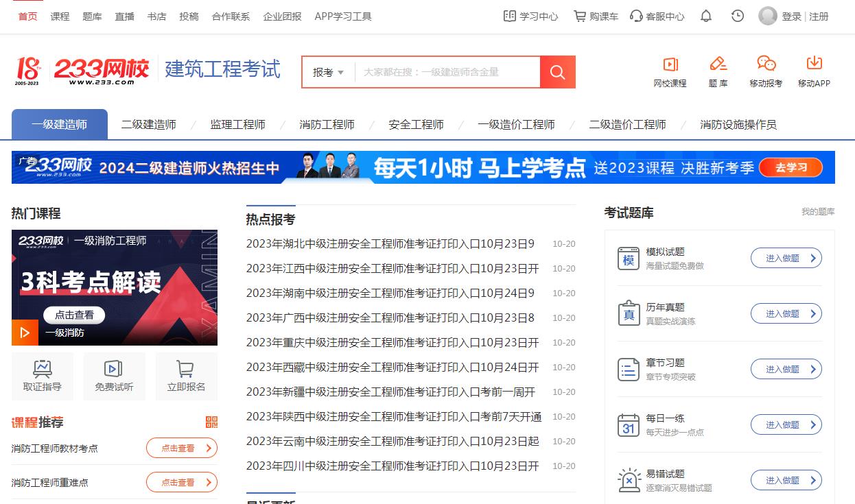Open the 学习中心 learning center icon
This screenshot has width=855, height=504.
point(509,16)
